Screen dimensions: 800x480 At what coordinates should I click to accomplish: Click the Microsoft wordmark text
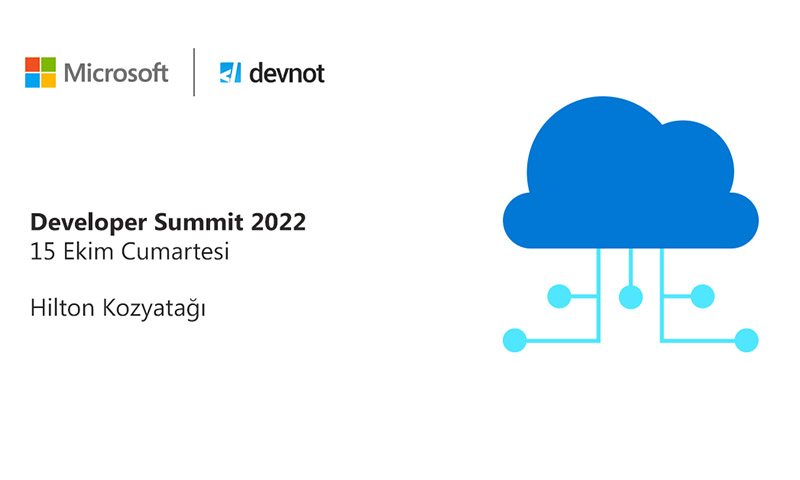click(x=116, y=73)
